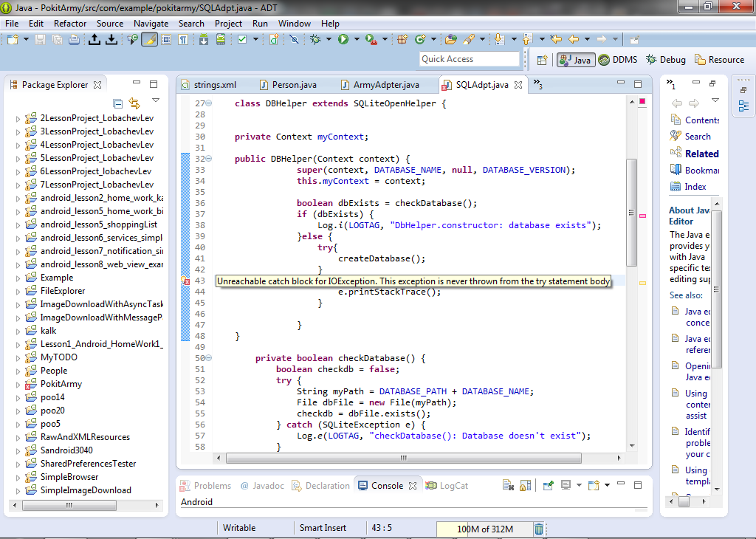Image resolution: width=756 pixels, height=539 pixels.
Task: Open the Debug configurations dropdown arrow
Action: [329, 40]
